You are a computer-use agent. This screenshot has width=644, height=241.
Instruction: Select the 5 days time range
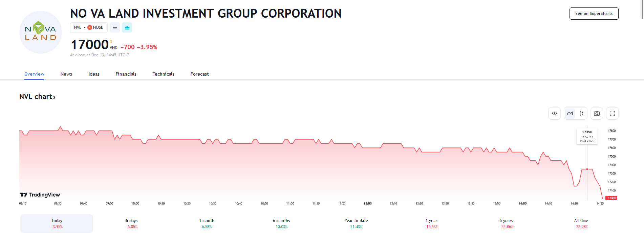[x=132, y=223]
